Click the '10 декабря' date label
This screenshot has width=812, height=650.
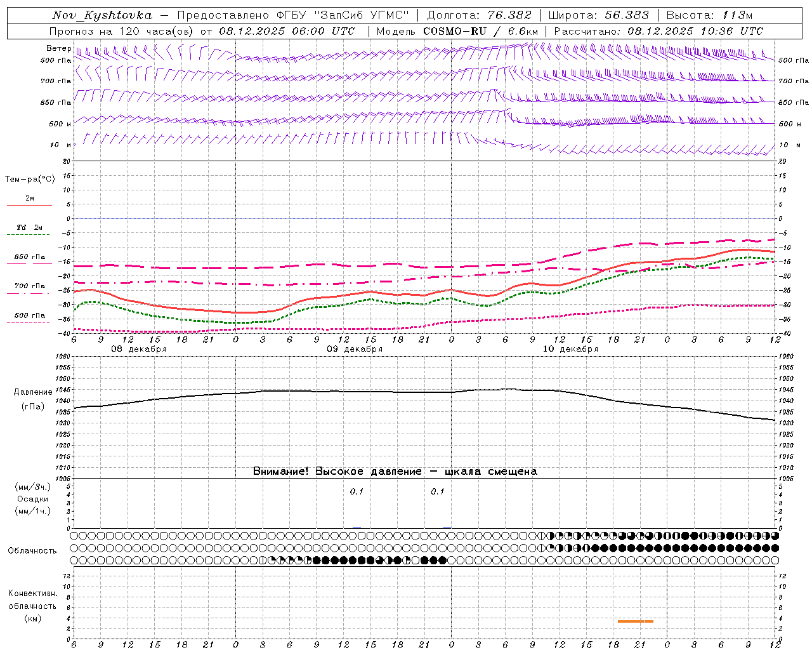click(570, 349)
